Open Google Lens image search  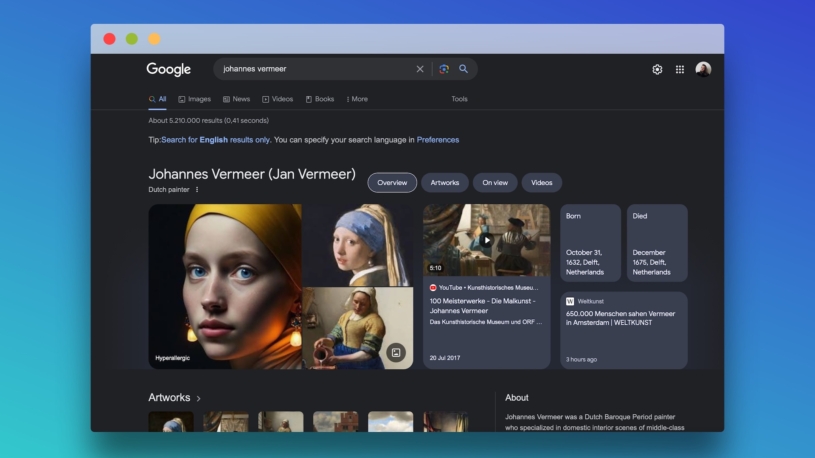[444, 69]
